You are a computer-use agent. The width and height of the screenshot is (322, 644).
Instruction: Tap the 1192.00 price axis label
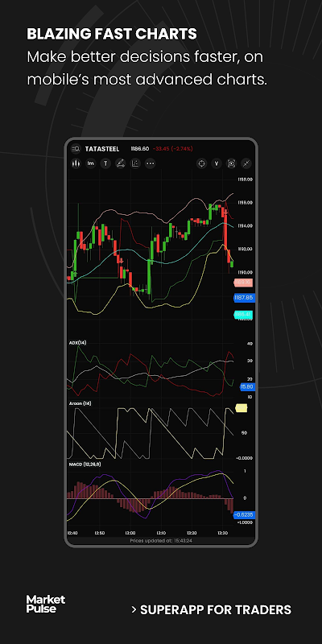pos(245,249)
